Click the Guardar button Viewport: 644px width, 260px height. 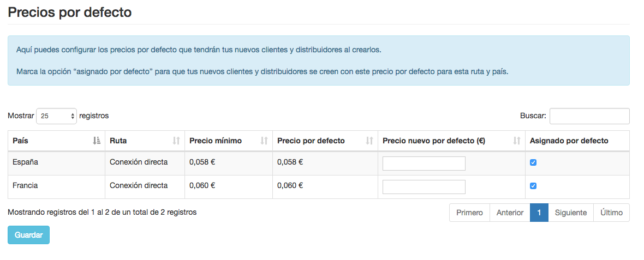(28, 235)
